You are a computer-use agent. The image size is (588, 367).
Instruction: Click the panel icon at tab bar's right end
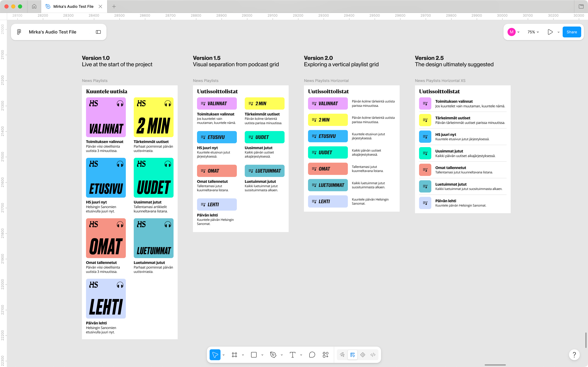pos(581,7)
